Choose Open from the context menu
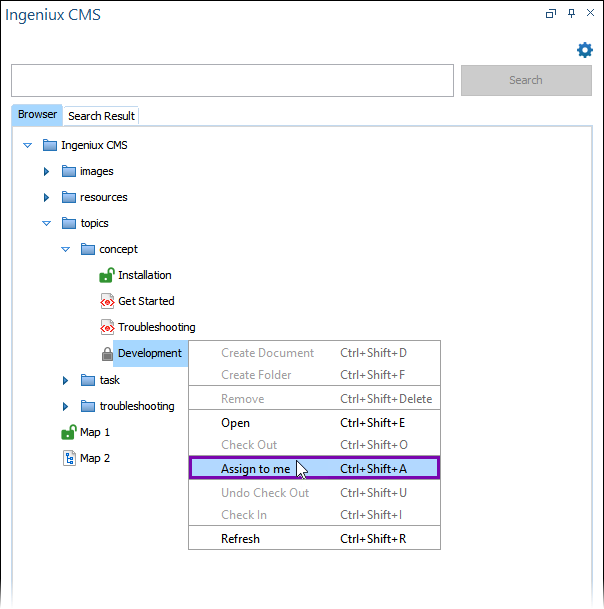The height and width of the screenshot is (609, 604). 314,423
